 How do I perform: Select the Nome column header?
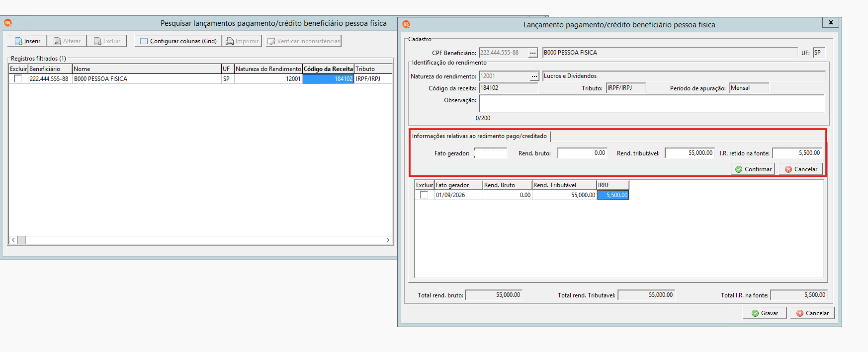point(147,69)
